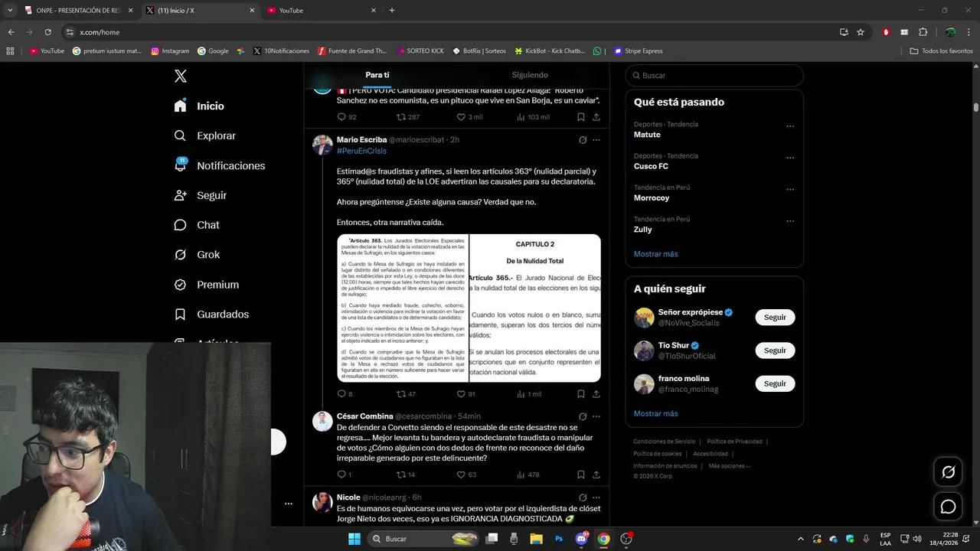Screen dimensions: 980x551
Task: Open Inicio home in sidebar
Action: tap(199, 106)
